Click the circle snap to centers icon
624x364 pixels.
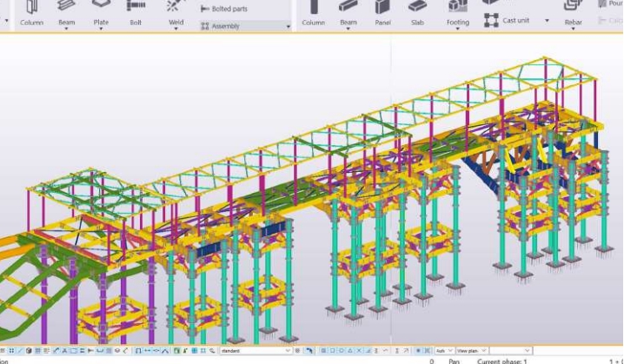[x=341, y=351]
